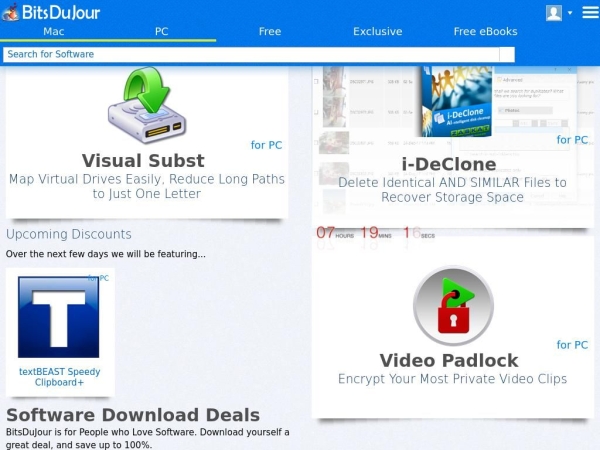Open the textBEAST T logo icon
Viewport: 600px width, 450px height.
pos(59,317)
